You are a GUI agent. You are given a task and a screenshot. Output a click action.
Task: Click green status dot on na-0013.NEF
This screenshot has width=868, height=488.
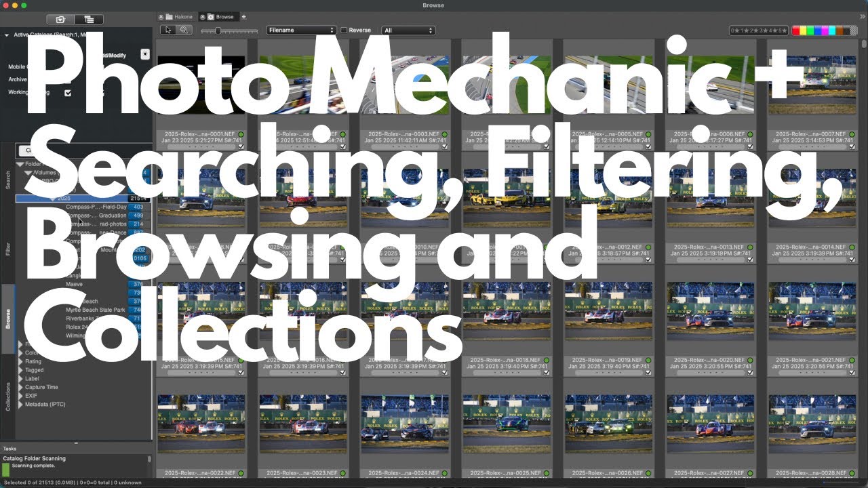(750, 247)
